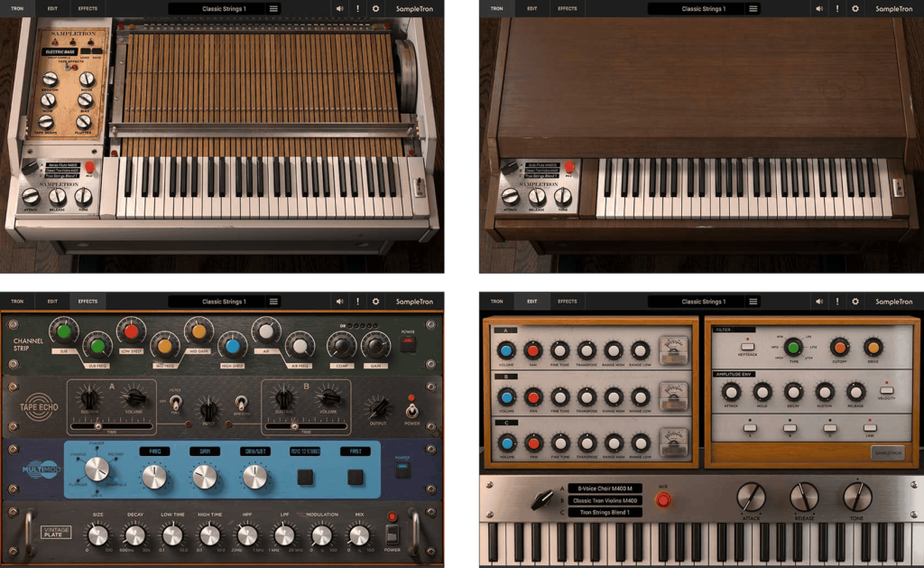
Task: Open slot C 'Tron Strings Blend 1' selector
Action: pos(605,512)
